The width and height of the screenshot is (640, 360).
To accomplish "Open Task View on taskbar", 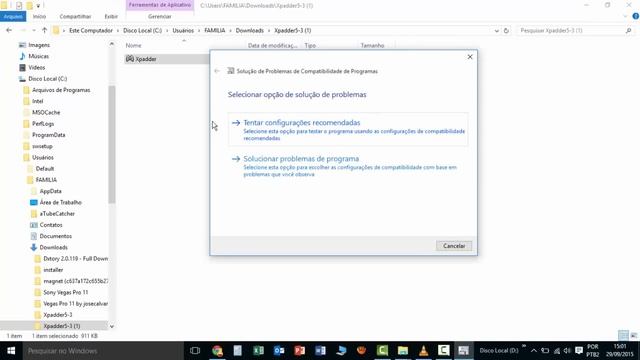I will click(x=195, y=351).
